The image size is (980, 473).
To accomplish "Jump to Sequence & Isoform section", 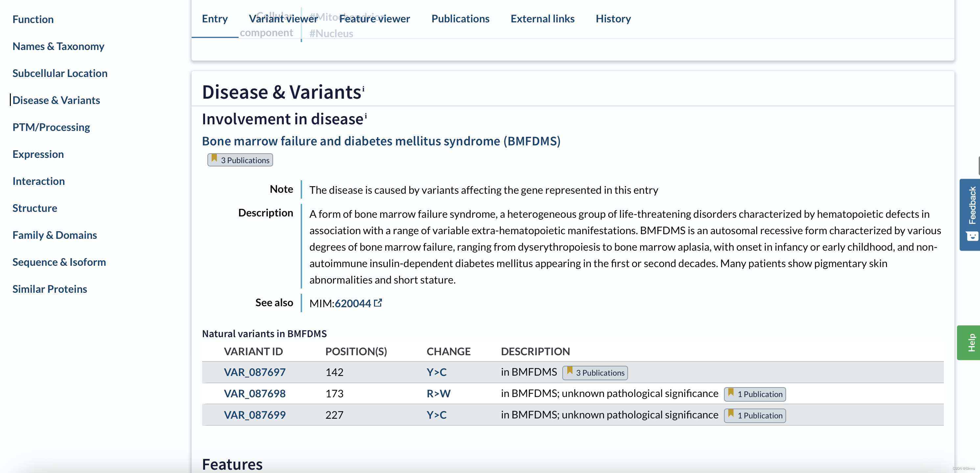I will point(59,262).
